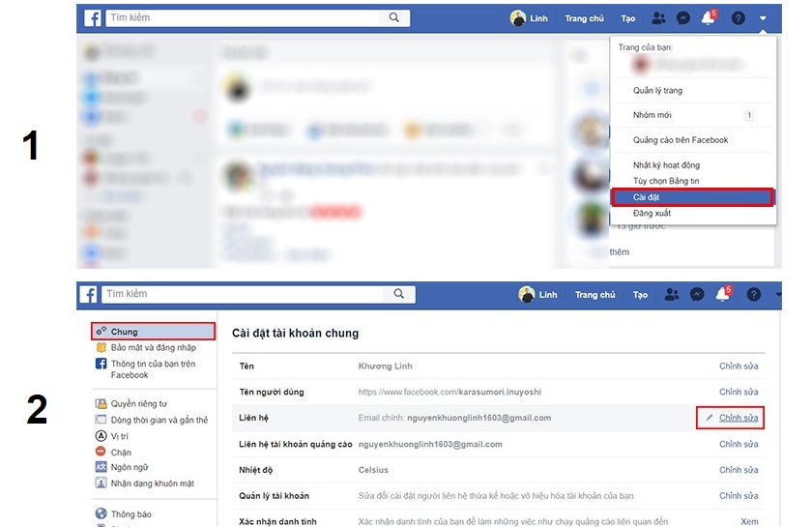The height and width of the screenshot is (527, 812).
Task: Click the timeline icon beside Dòng thời gian
Action: click(101, 420)
